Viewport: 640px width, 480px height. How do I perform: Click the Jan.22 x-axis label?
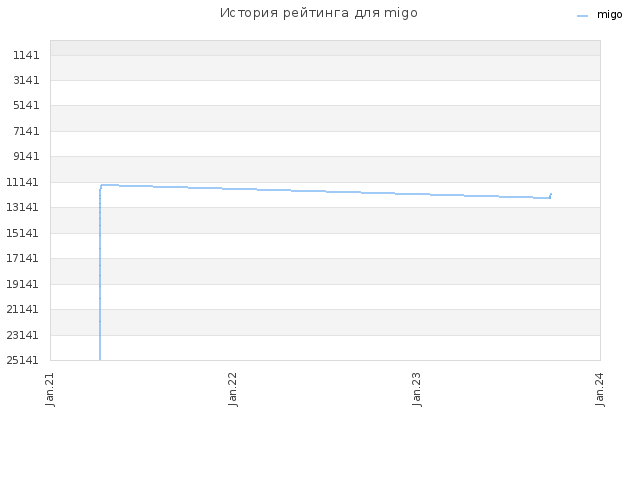(x=233, y=389)
